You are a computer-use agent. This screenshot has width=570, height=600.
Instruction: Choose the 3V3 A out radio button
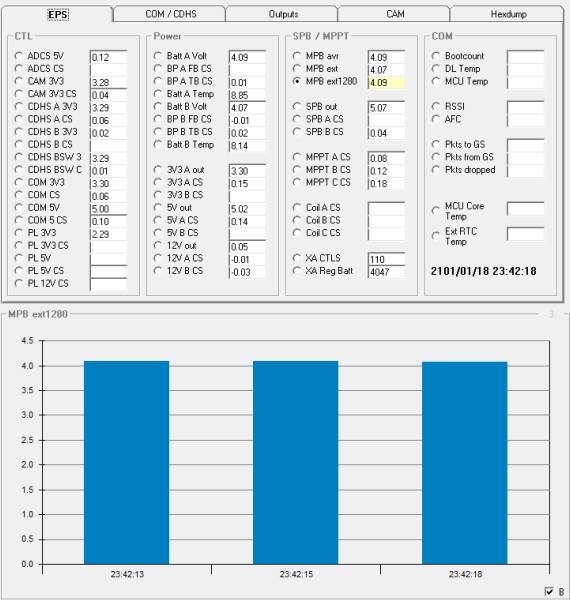(x=158, y=170)
